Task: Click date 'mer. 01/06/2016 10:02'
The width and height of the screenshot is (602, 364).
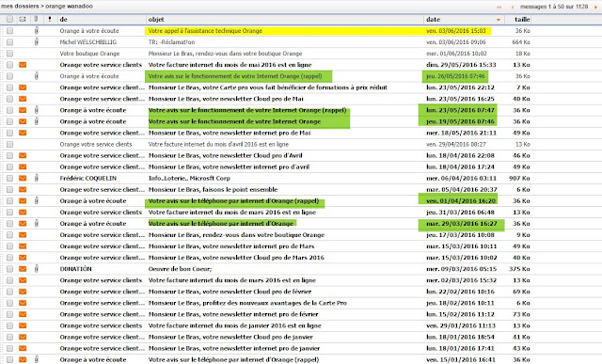Action: tap(456, 54)
